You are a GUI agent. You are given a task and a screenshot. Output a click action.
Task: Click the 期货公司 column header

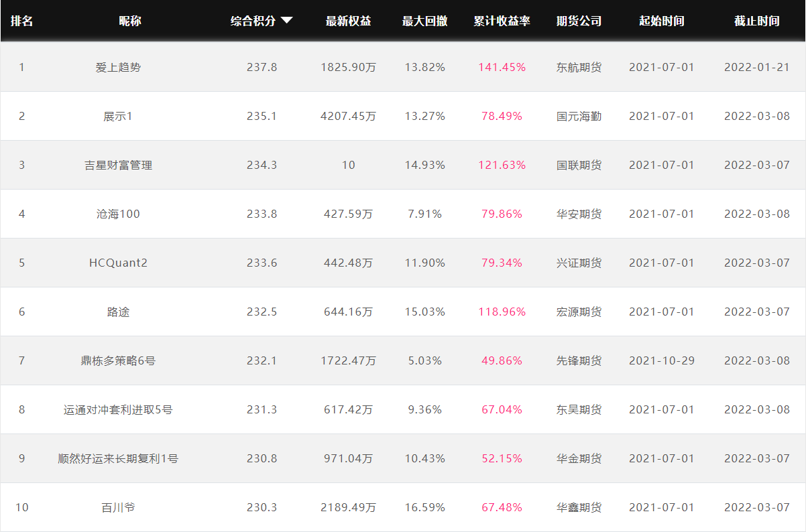pos(579,21)
